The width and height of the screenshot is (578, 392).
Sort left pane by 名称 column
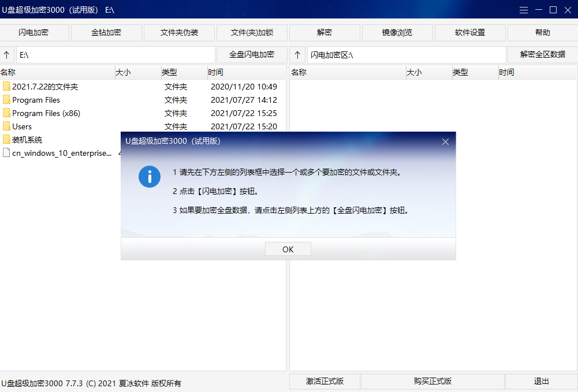click(58, 72)
